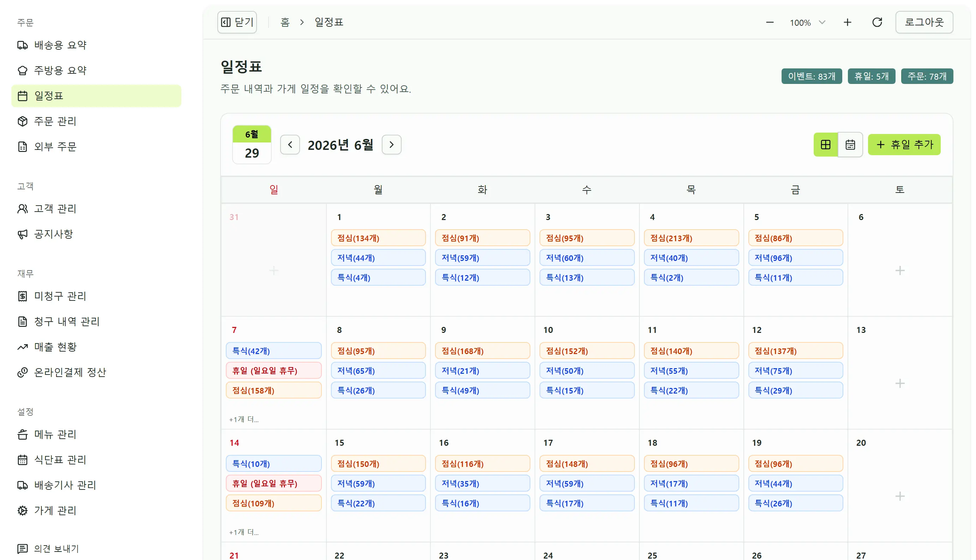Click the refresh icon

click(877, 22)
